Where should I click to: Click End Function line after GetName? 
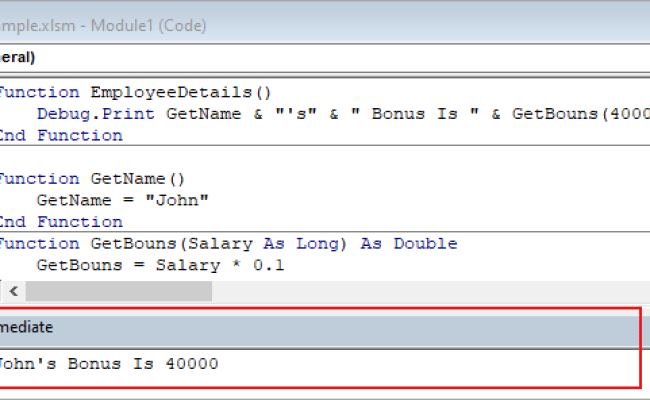(x=61, y=222)
